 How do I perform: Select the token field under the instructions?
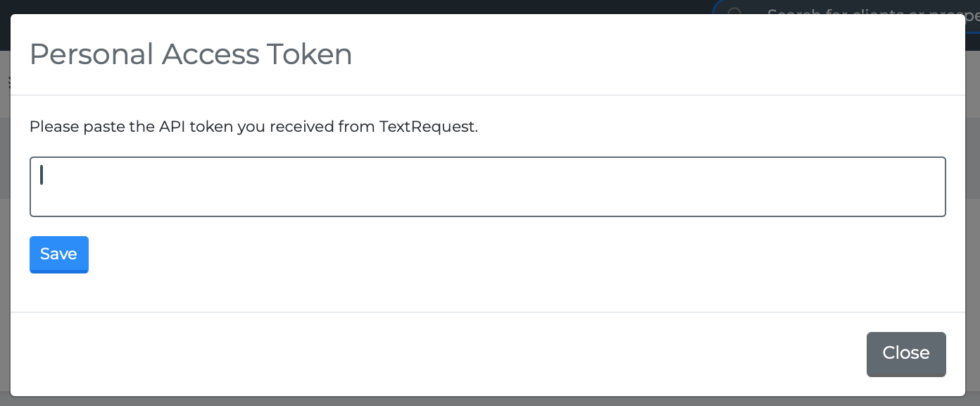[x=487, y=187]
